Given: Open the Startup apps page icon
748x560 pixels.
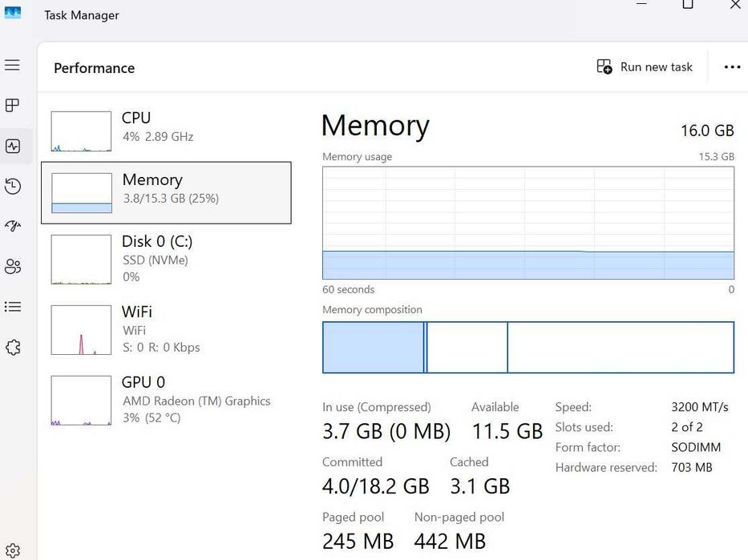Looking at the screenshot, I should pyautogui.click(x=12, y=227).
